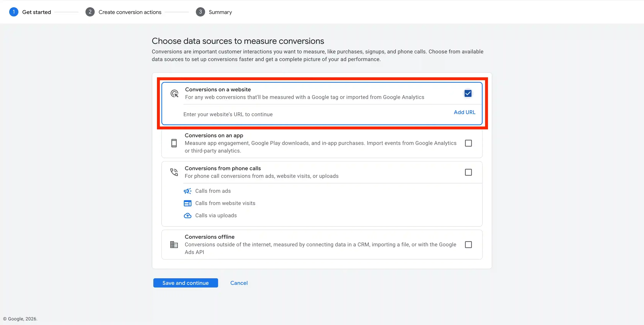
Task: Cancel the conversion setup
Action: tap(239, 283)
